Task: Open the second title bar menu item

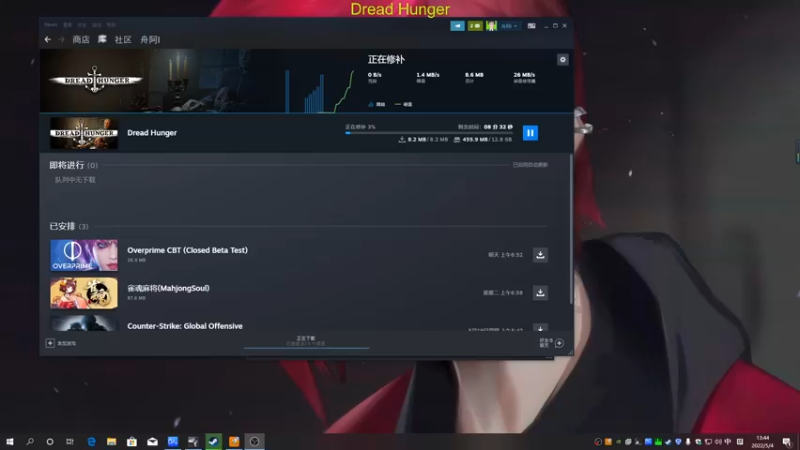Action: pos(67,24)
